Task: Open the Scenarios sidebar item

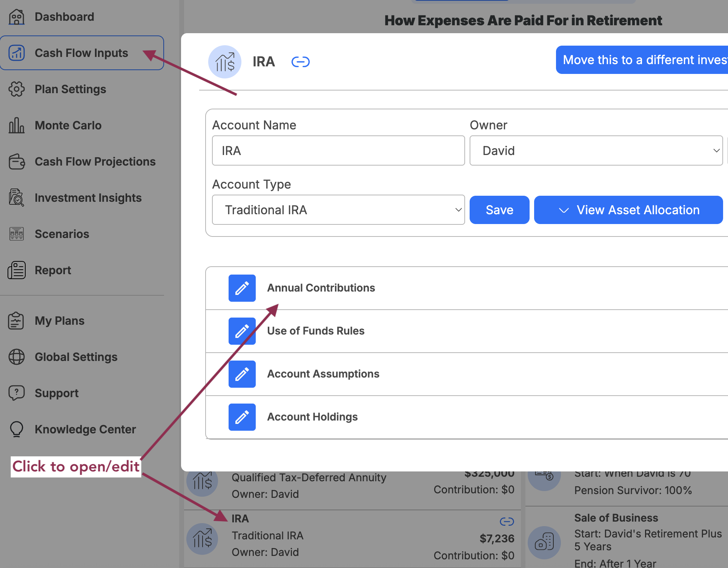Action: [62, 234]
